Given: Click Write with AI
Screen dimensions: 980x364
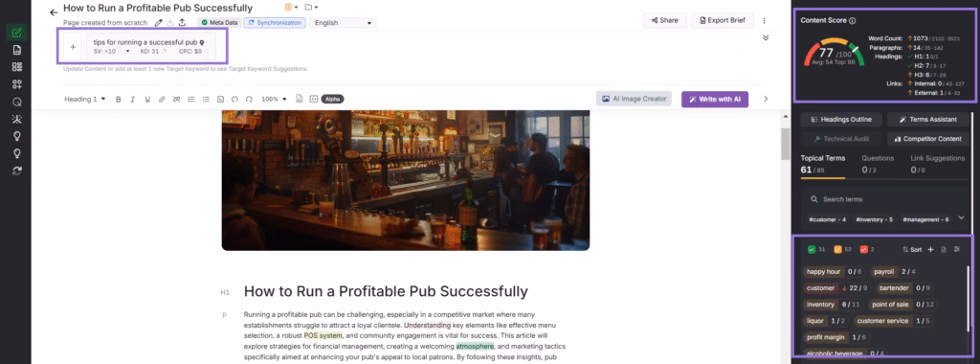Looking at the screenshot, I should point(714,99).
